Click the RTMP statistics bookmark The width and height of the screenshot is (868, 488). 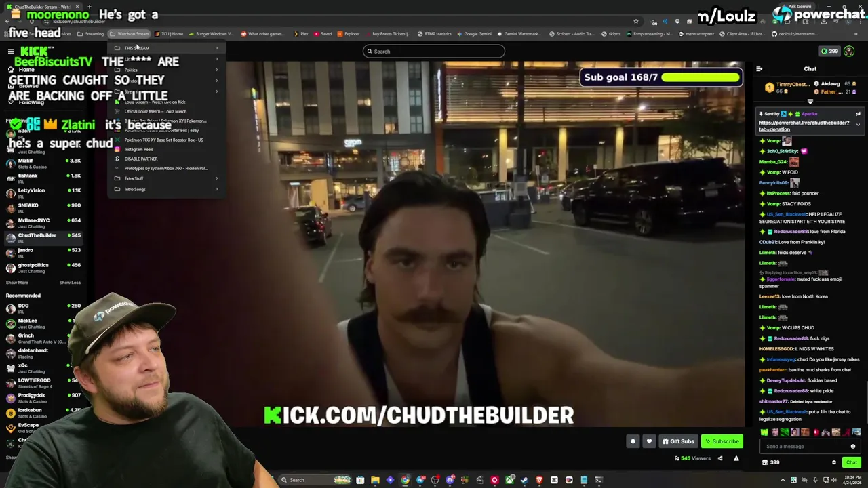coord(435,34)
